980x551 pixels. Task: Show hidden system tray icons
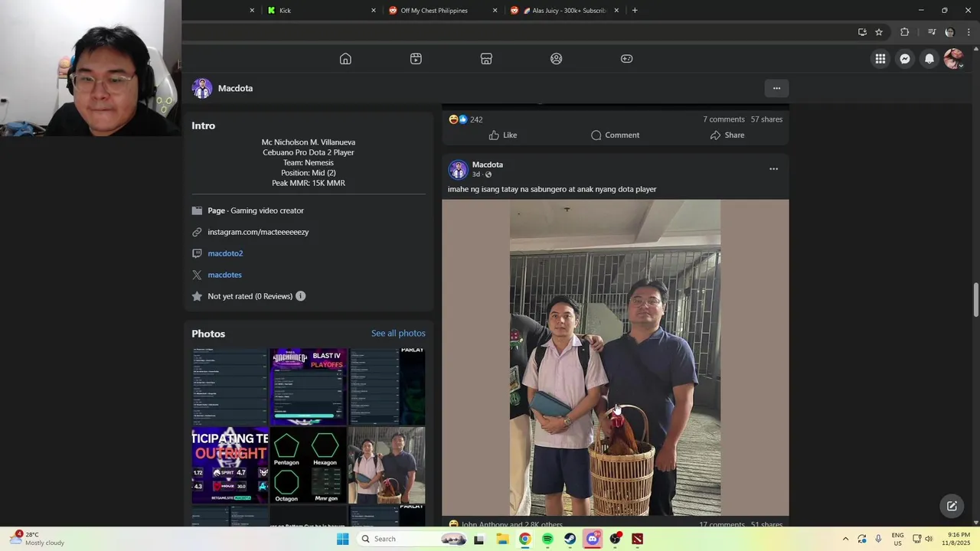845,539
